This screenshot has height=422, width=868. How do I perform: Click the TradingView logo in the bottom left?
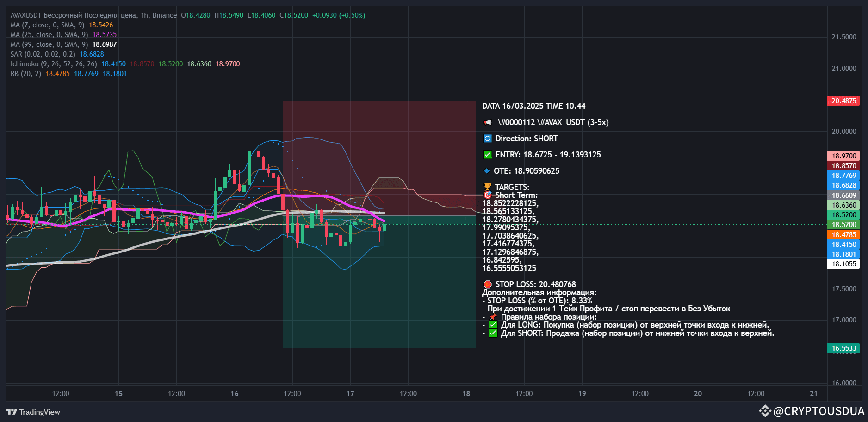[x=13, y=412]
